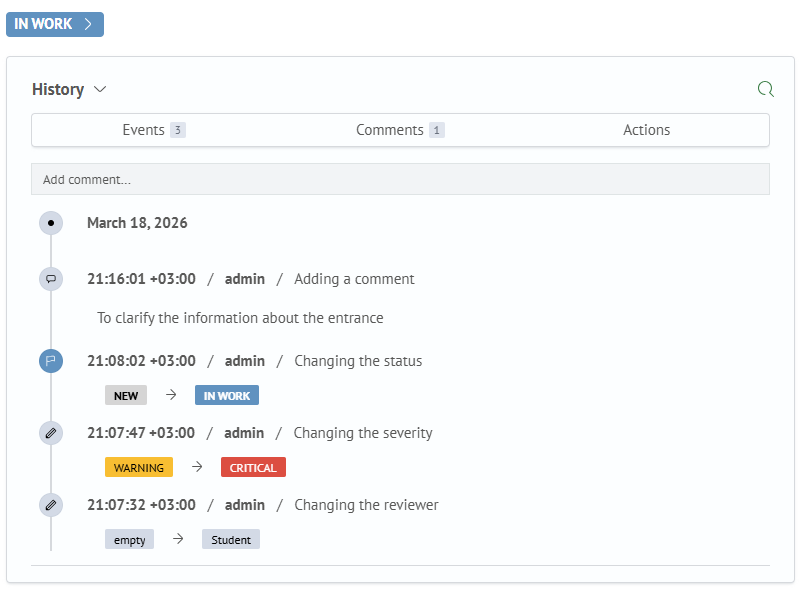
Task: Click the search magnifier icon in History
Action: [x=765, y=89]
